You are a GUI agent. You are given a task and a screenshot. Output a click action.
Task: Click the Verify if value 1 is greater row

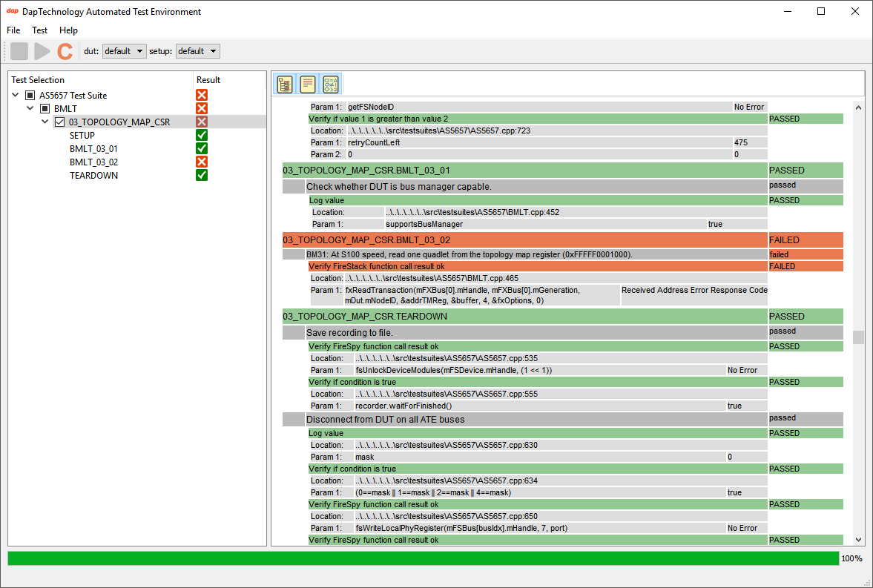point(538,119)
